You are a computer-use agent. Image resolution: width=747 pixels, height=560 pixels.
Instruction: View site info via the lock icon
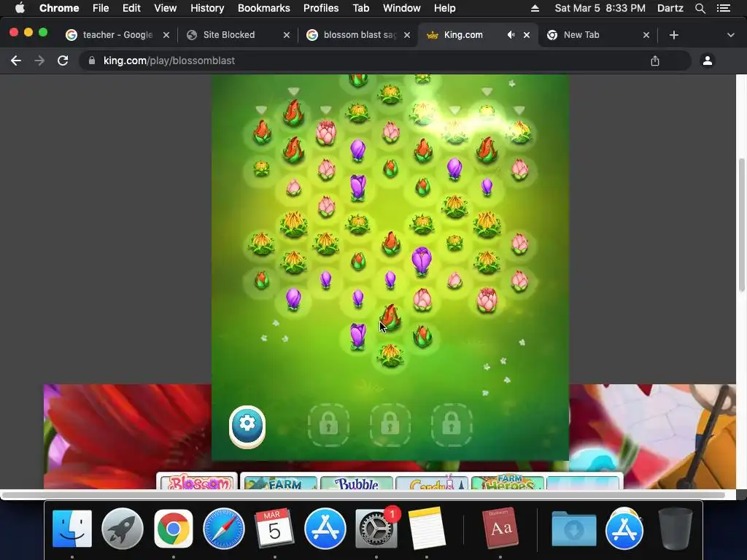coord(92,61)
